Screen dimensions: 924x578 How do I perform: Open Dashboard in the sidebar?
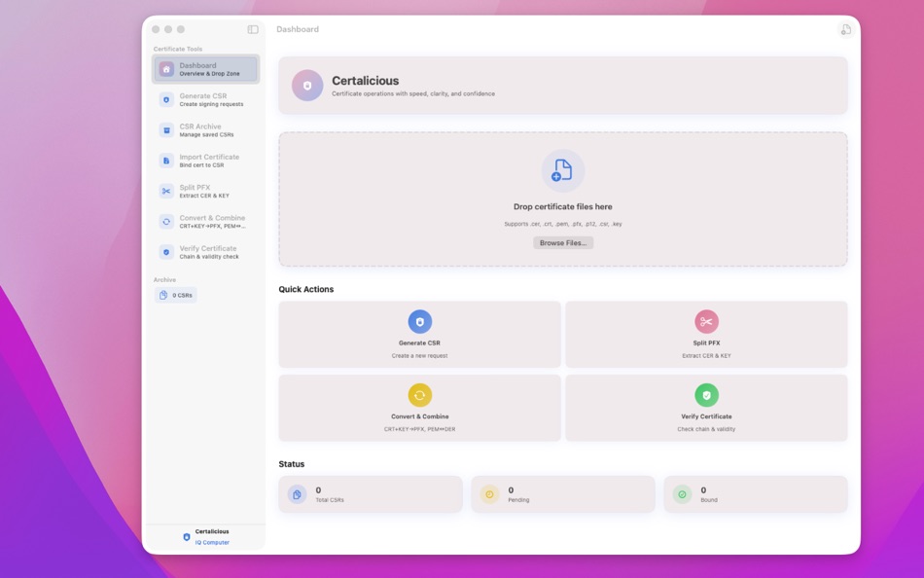click(x=205, y=69)
